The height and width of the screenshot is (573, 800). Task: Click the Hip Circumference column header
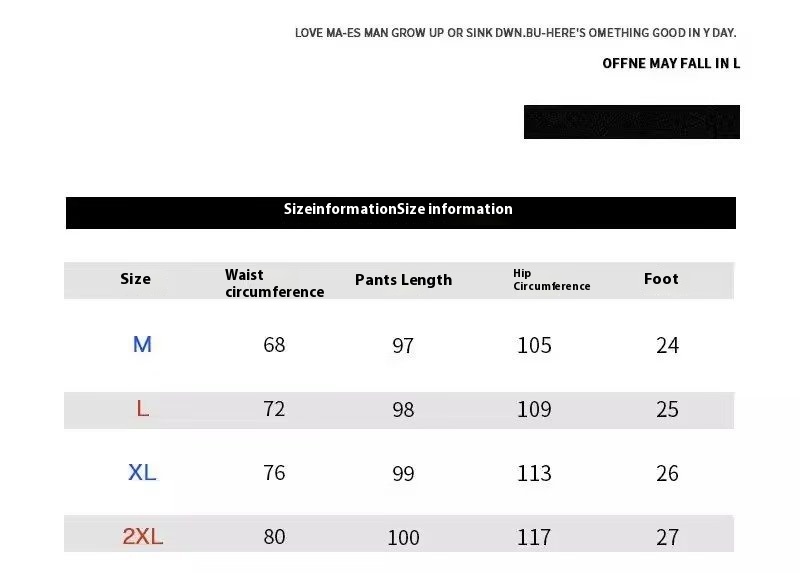(551, 280)
